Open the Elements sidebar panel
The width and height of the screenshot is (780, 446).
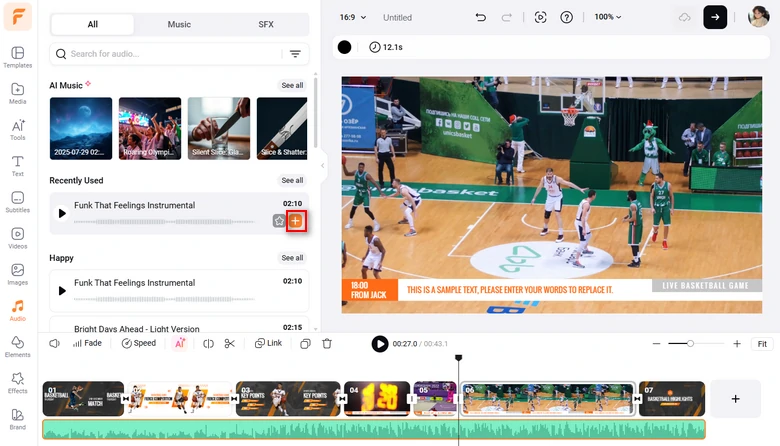click(17, 347)
